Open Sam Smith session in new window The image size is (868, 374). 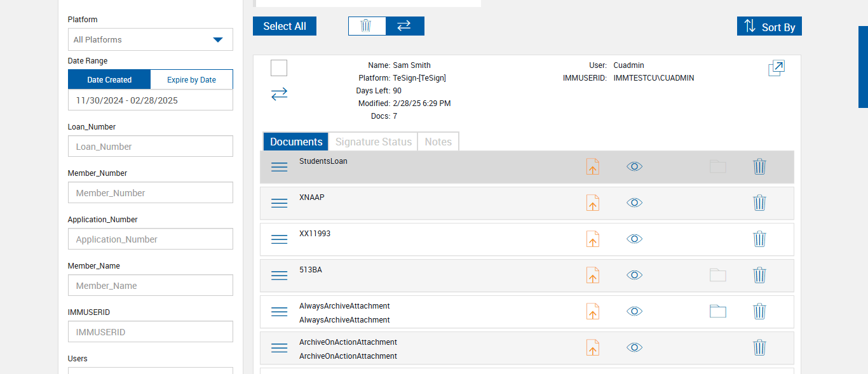tap(776, 69)
